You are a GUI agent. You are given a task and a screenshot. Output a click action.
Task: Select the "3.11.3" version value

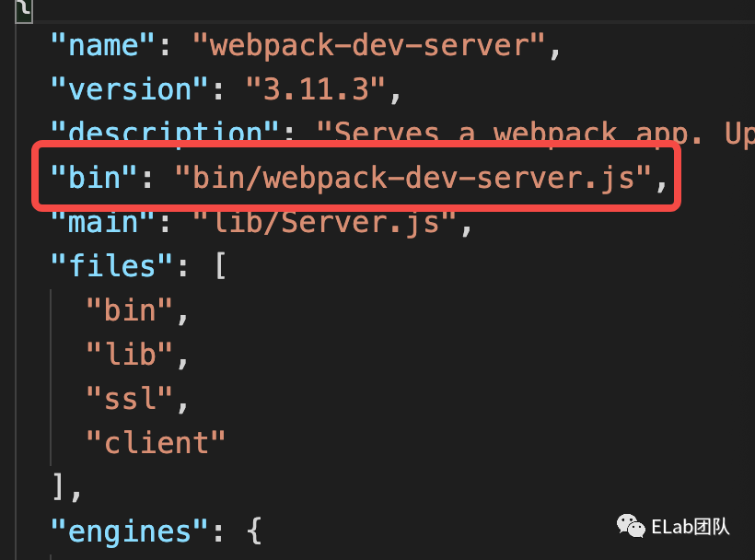[x=316, y=89]
